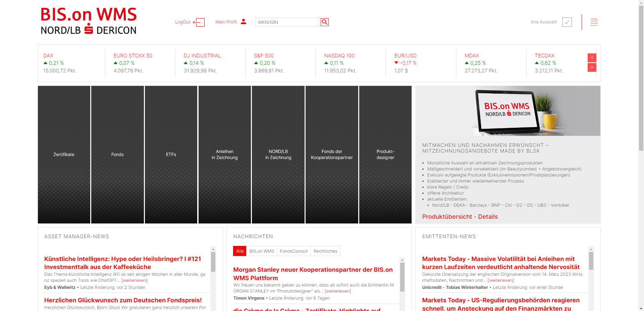The image size is (644, 311).
Task: Click the ticker next arrow button
Action: tap(592, 67)
